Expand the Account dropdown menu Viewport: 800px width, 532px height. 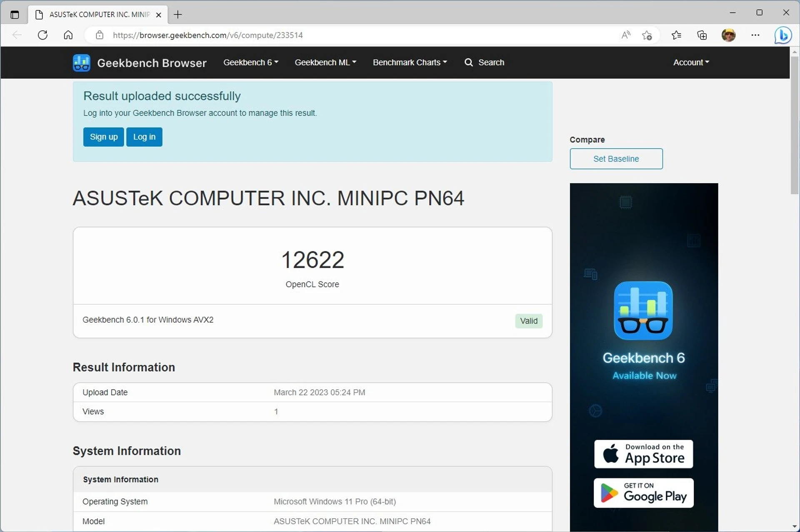tap(691, 62)
